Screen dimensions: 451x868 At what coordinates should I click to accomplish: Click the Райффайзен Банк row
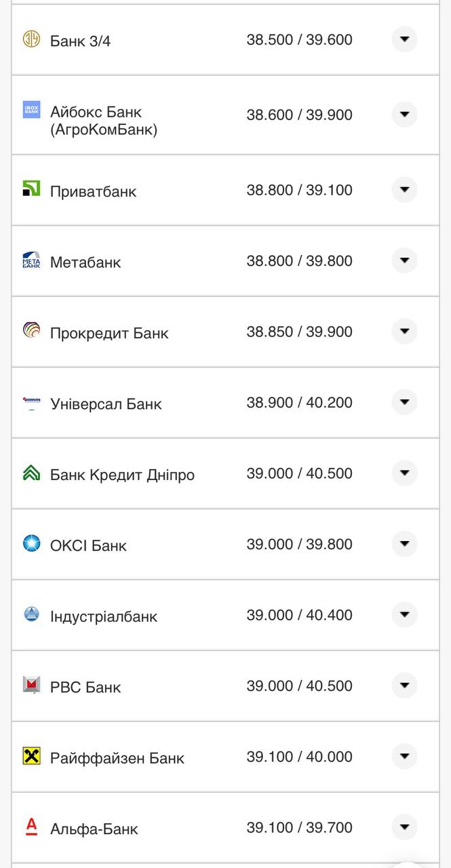(224, 756)
